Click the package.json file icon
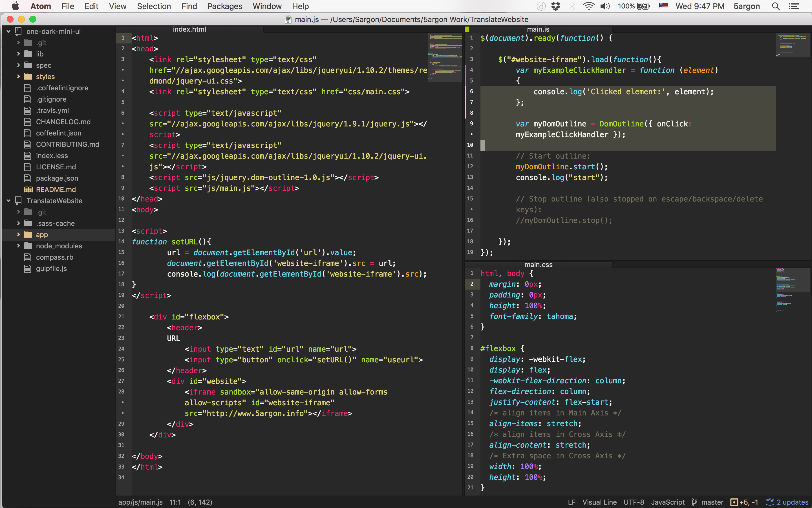This screenshot has width=812, height=508. pyautogui.click(x=28, y=178)
